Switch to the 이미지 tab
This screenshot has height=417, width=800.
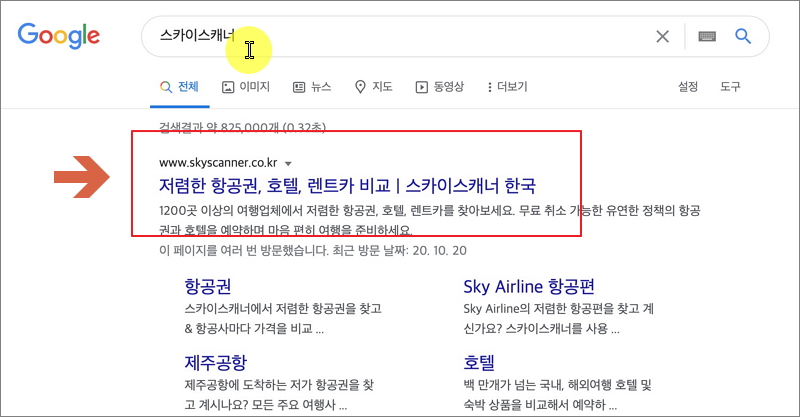(x=246, y=87)
